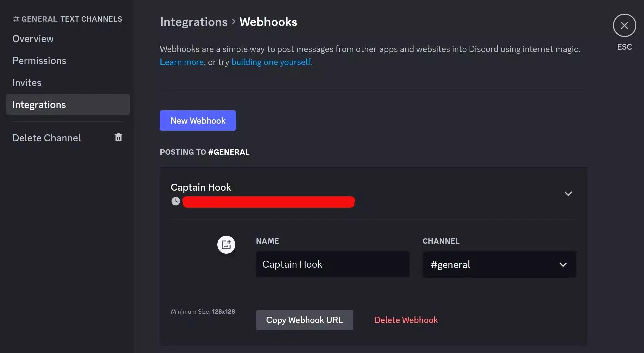Select Integrations in the left sidebar

(x=39, y=104)
